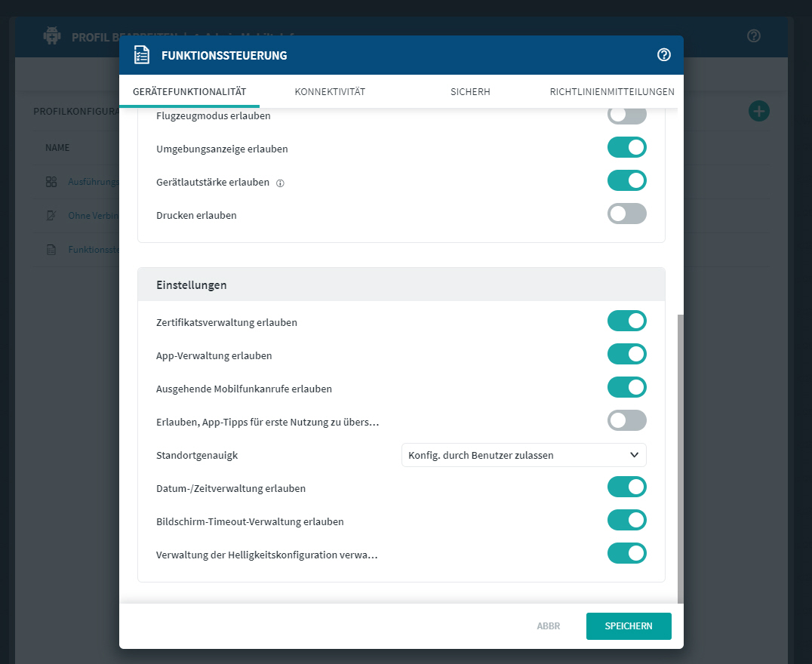Disable Zertifikatsverwaltung erlauben toggle

coord(626,321)
